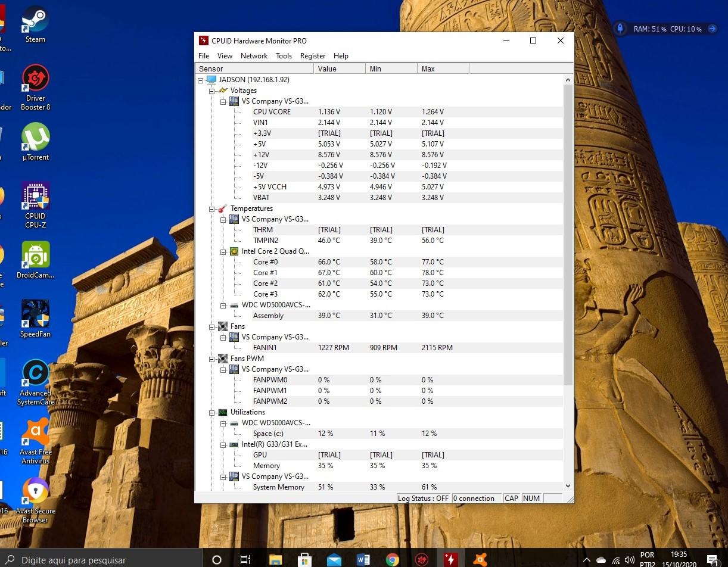The width and height of the screenshot is (728, 567).
Task: Open Word from the taskbar
Action: point(363,559)
